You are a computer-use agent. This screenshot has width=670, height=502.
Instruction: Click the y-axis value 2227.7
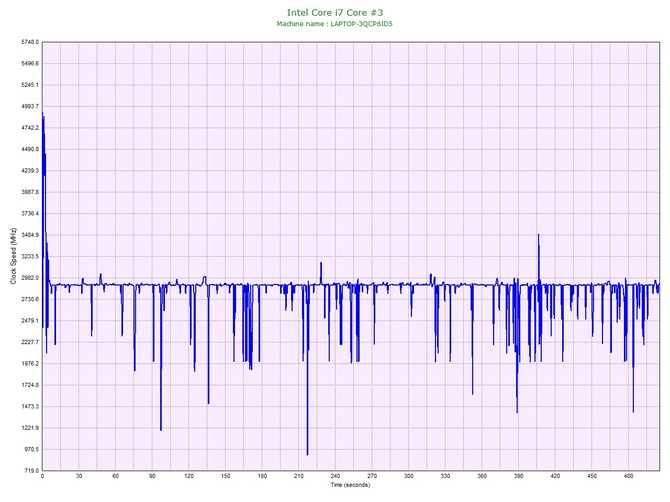pyautogui.click(x=30, y=342)
